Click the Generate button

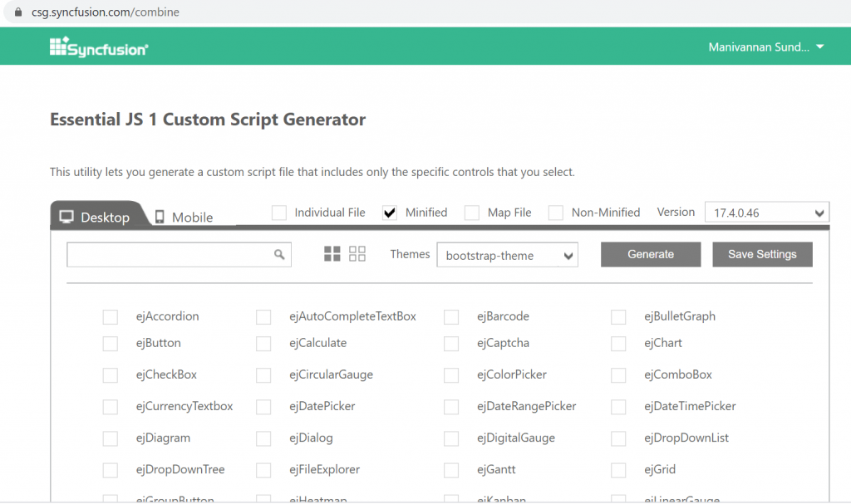651,254
